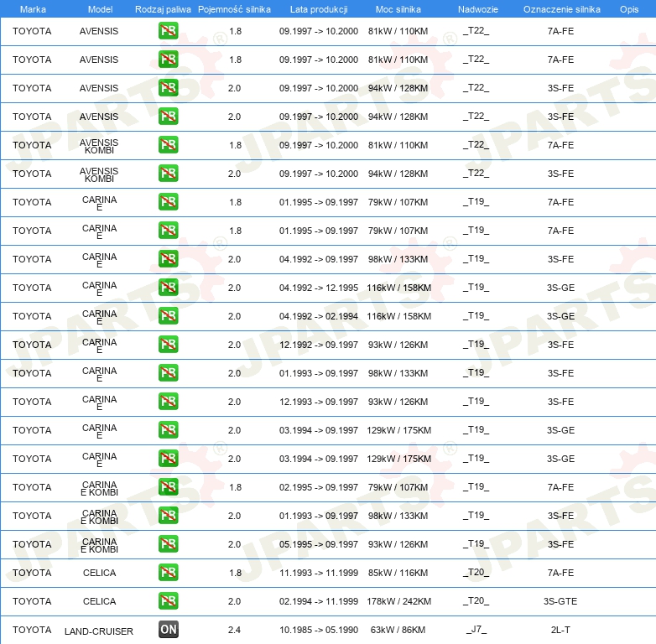Image resolution: width=656 pixels, height=644 pixels.
Task: Select the 04.1992 -> 02.1994 production years cell
Action: coord(319,316)
